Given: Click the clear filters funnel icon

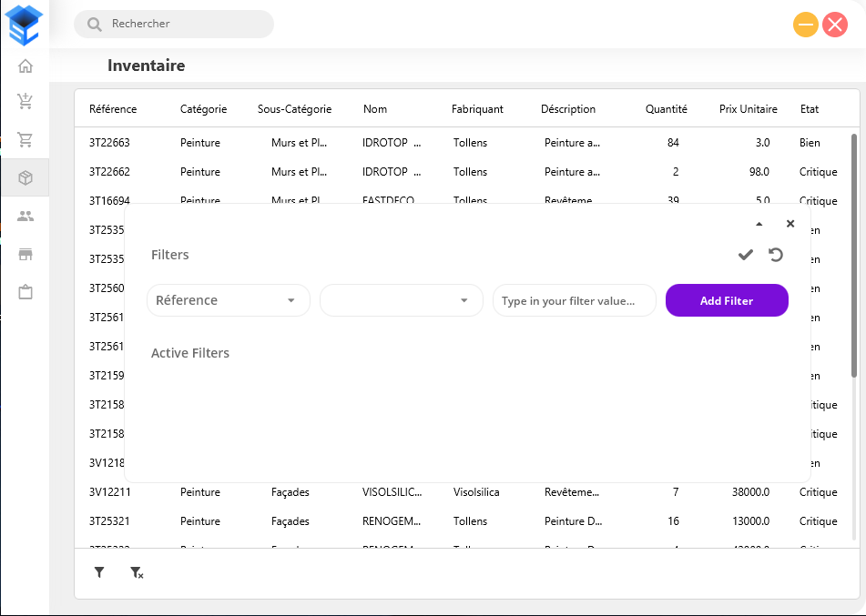Looking at the screenshot, I should (136, 572).
